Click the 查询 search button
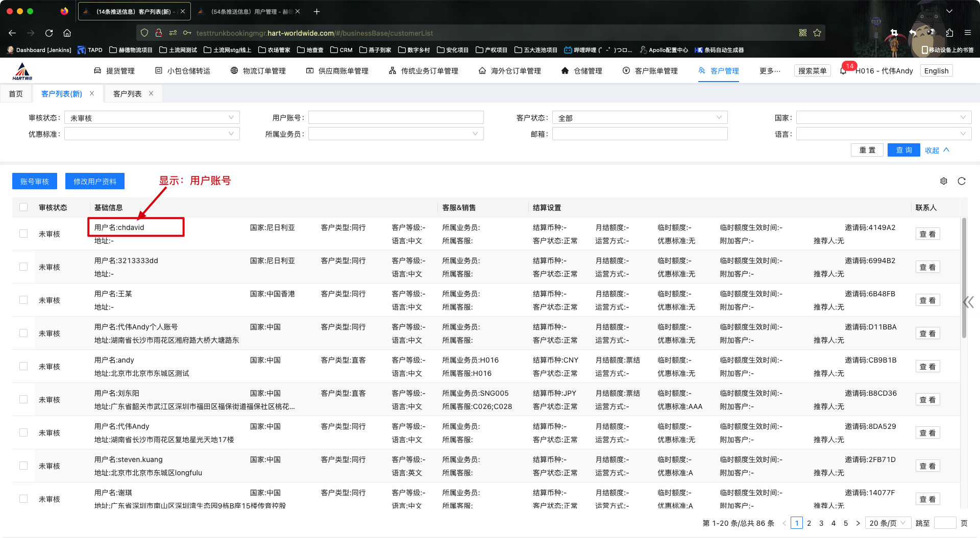This screenshot has width=980, height=538. coord(903,150)
